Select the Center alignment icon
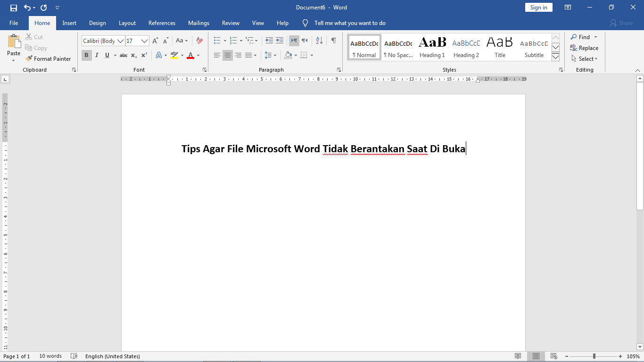 [x=227, y=55]
